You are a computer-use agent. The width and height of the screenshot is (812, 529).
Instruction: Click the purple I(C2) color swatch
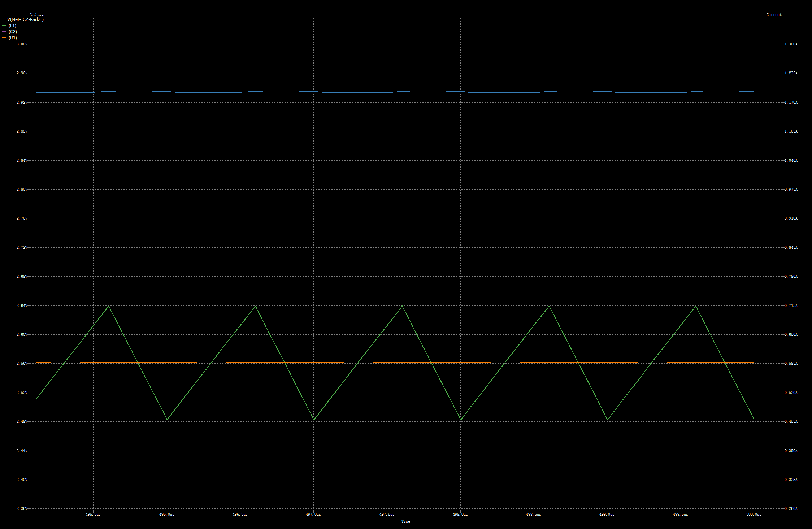[4, 32]
